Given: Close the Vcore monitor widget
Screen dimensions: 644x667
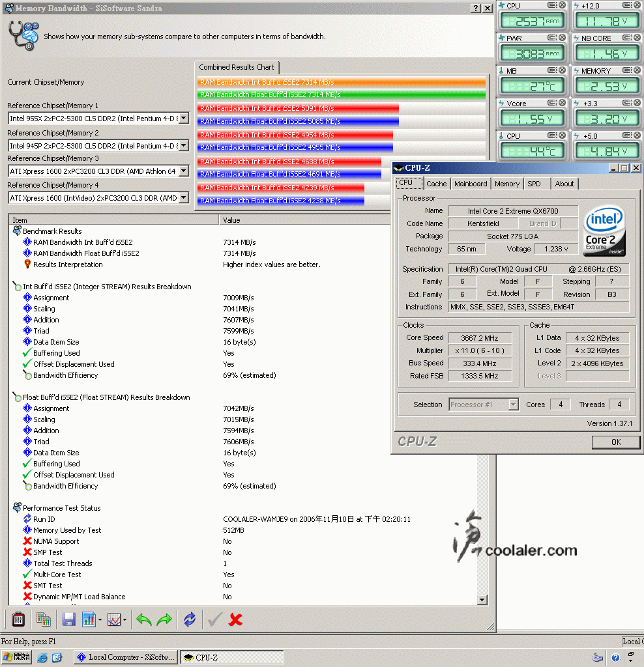Looking at the screenshot, I should 562,104.
